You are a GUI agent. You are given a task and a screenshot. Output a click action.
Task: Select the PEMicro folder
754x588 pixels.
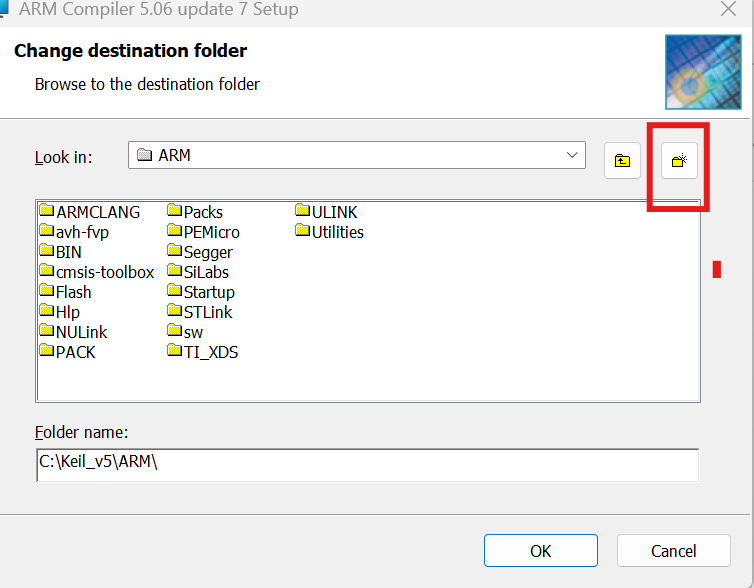[203, 232]
